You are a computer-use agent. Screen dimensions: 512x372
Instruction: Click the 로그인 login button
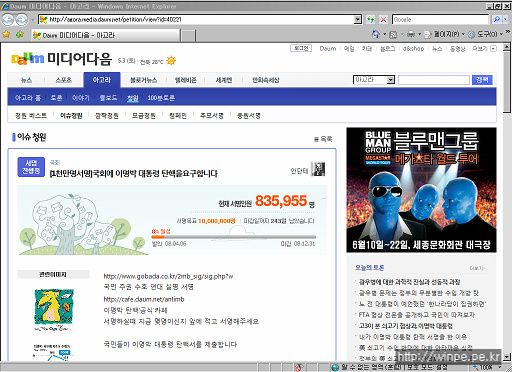pos(301,48)
